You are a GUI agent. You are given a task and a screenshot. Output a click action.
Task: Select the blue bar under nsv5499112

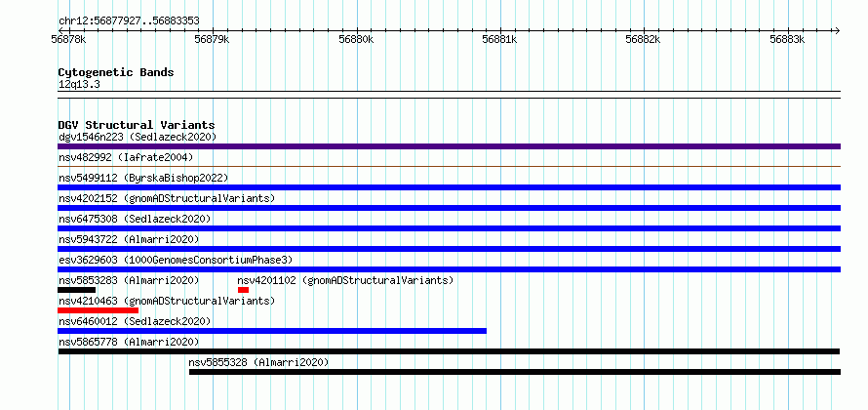click(449, 187)
